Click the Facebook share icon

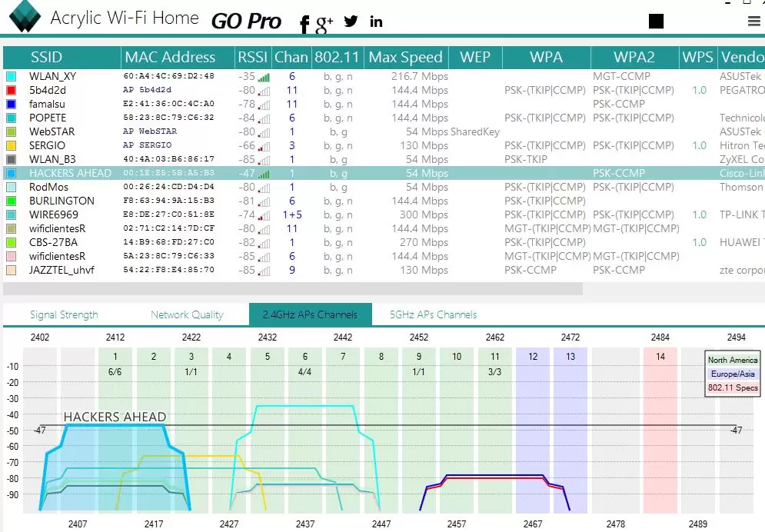coord(304,23)
